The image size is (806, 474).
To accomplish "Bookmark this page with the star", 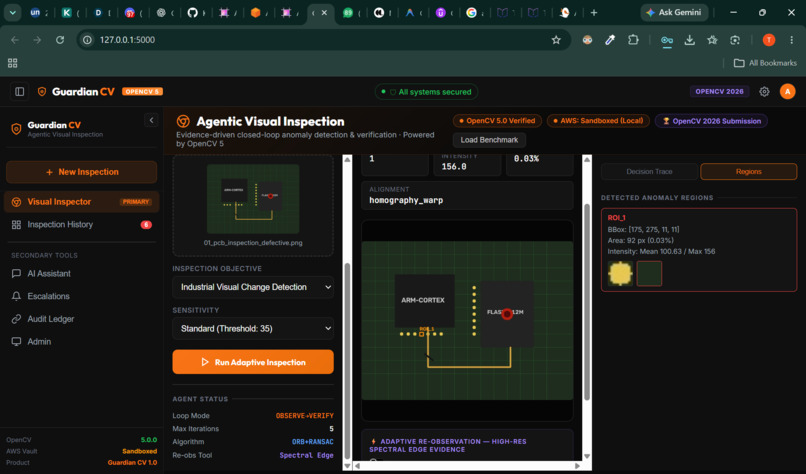I will (556, 40).
